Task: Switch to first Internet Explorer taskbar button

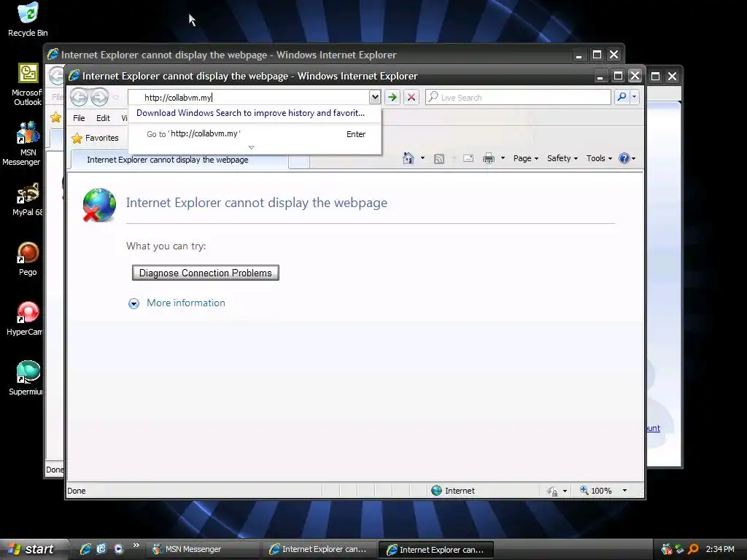Action: click(x=319, y=549)
